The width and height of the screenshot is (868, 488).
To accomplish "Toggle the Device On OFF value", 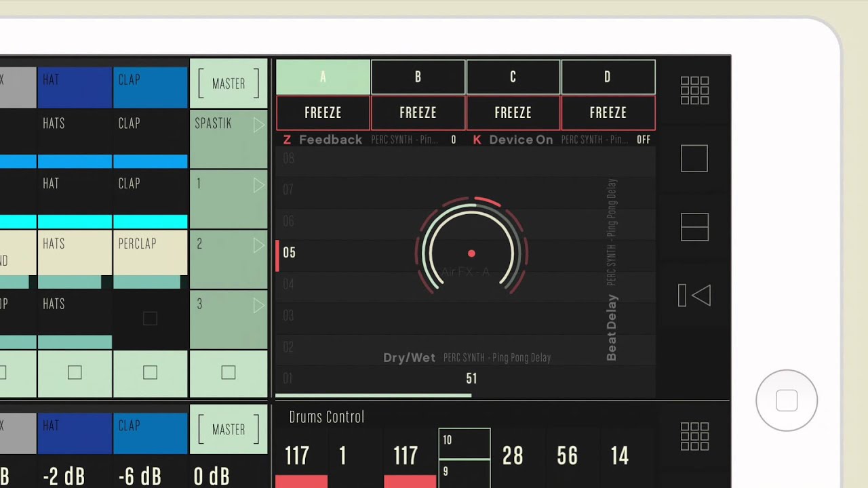I will 644,140.
